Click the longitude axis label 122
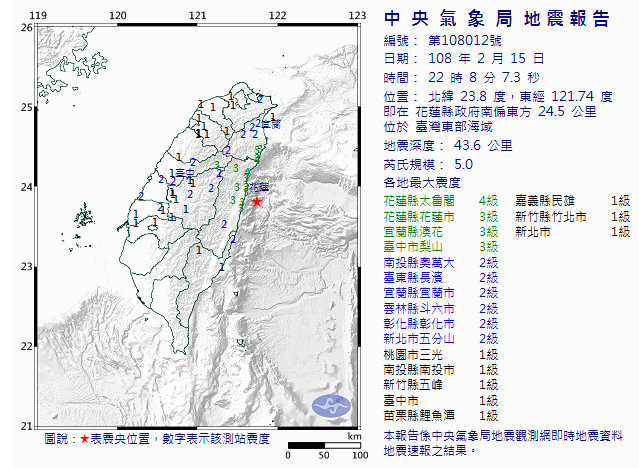Image resolution: width=639 pixels, height=468 pixels. [x=278, y=15]
